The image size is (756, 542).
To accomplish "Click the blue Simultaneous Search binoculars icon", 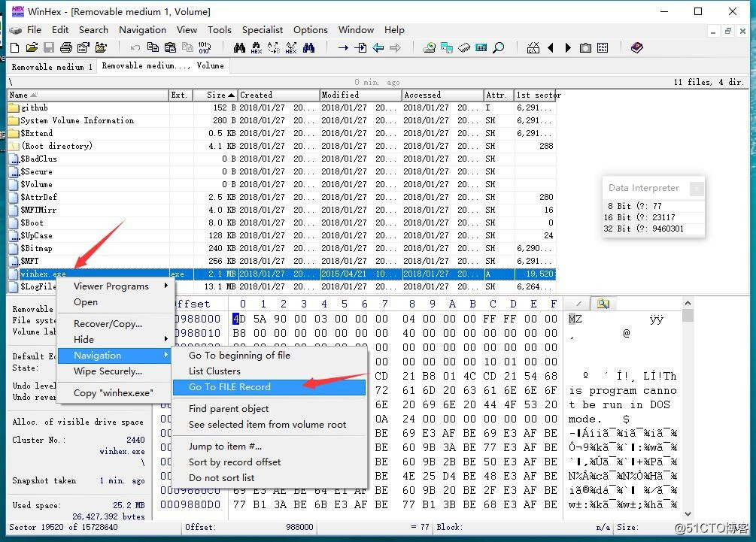I will (x=308, y=47).
